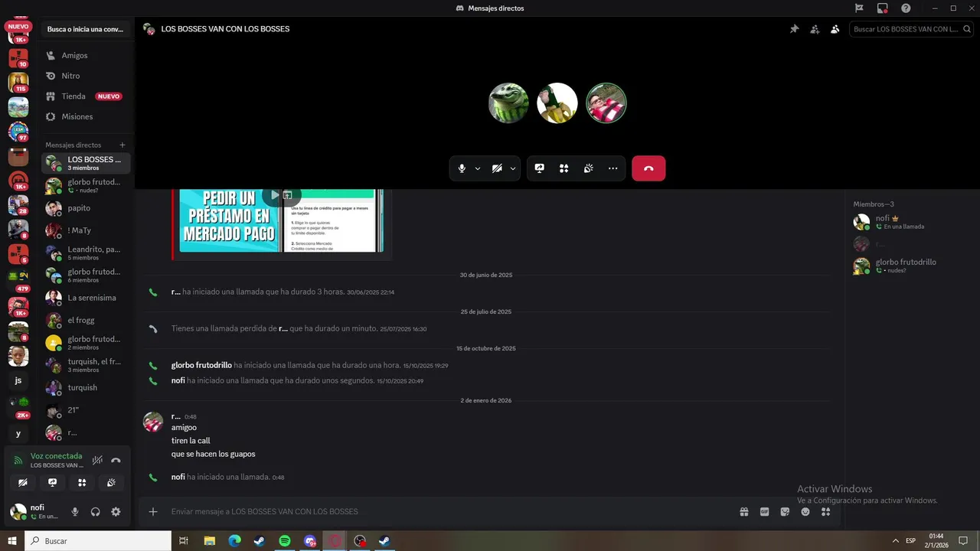The width and height of the screenshot is (980, 551).
Task: Open el frogg direct message
Action: click(86, 320)
